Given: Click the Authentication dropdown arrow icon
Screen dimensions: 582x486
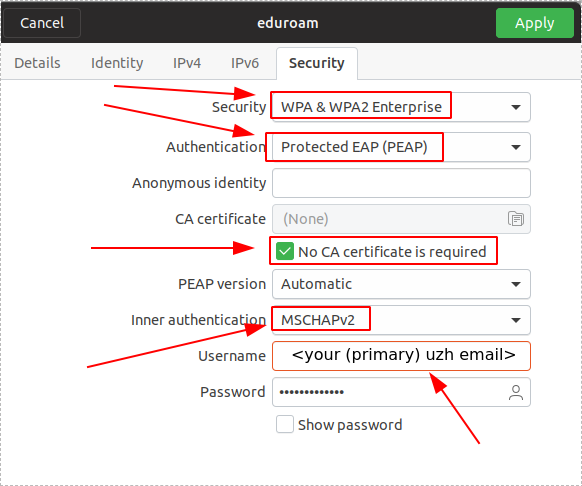Looking at the screenshot, I should click(x=516, y=147).
